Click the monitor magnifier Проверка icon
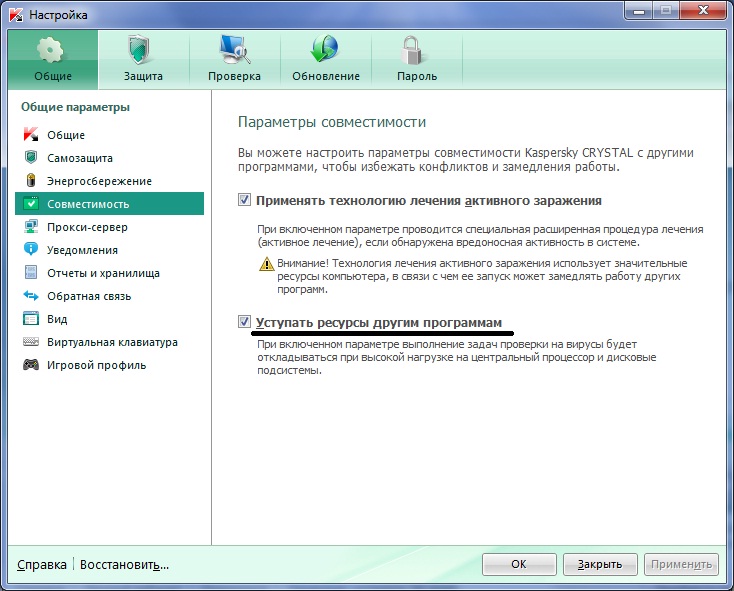This screenshot has width=734, height=591. 235,50
